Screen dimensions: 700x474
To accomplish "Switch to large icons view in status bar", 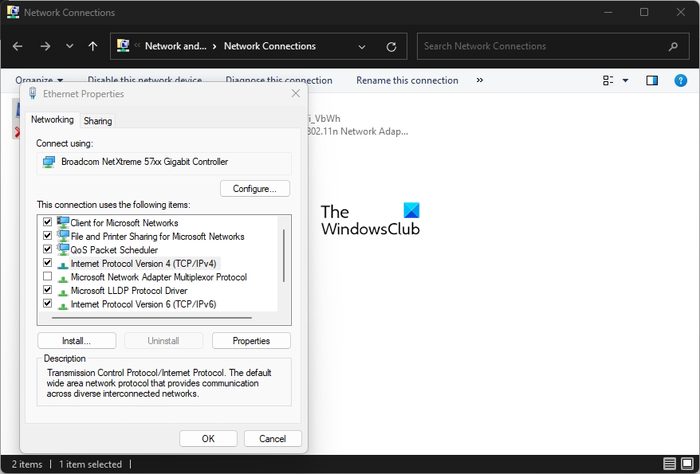I will coord(688,464).
